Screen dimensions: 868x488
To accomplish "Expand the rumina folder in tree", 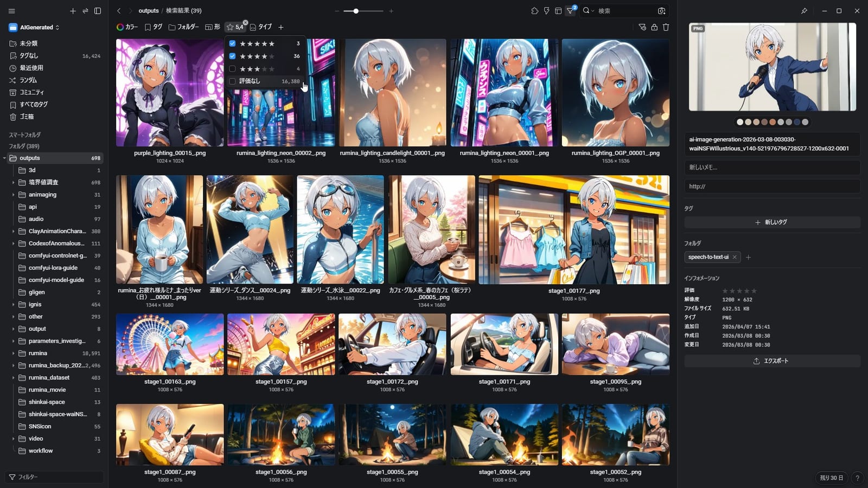I will click(14, 354).
